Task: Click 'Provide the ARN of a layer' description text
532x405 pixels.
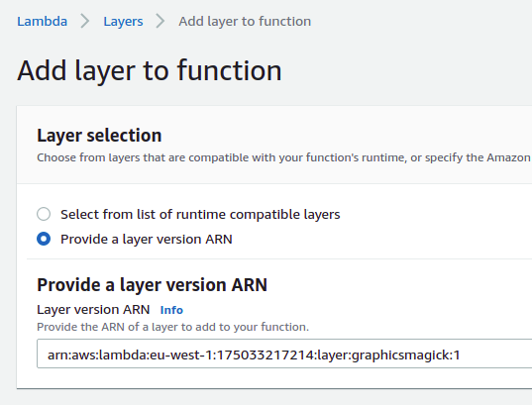Action: tap(172, 327)
